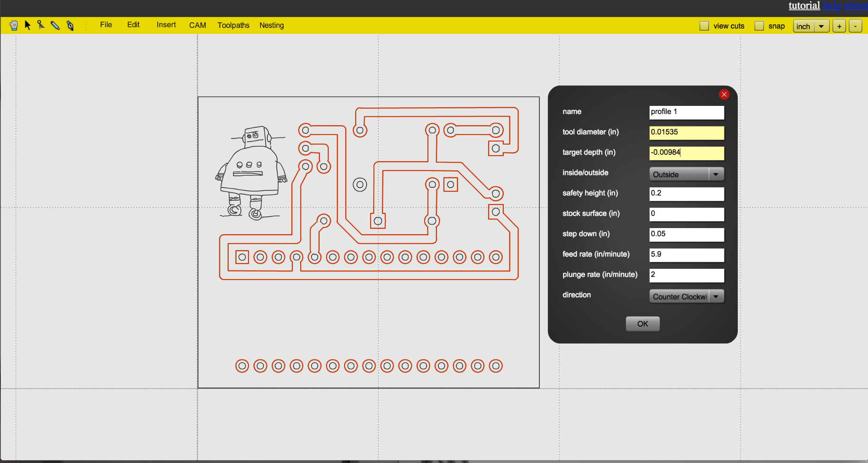Open the tutorial link
Viewport: 868px width, 463px height.
804,6
